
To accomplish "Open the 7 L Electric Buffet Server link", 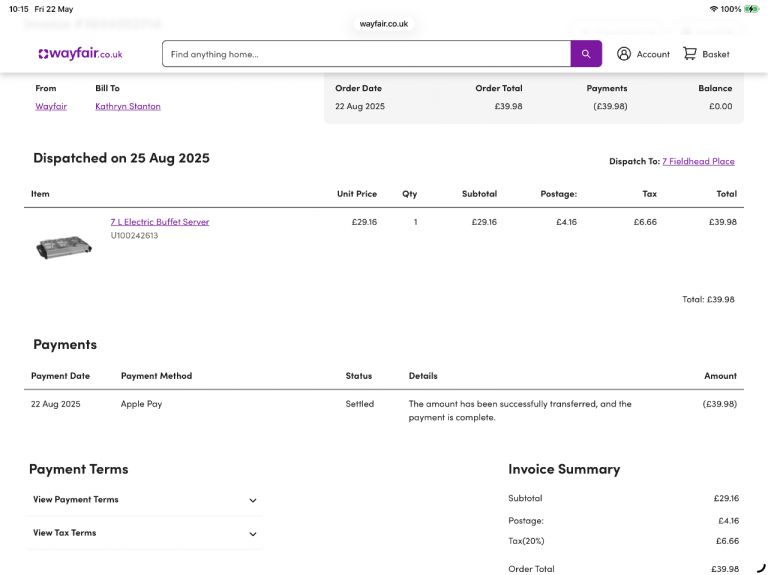I will [x=160, y=222].
